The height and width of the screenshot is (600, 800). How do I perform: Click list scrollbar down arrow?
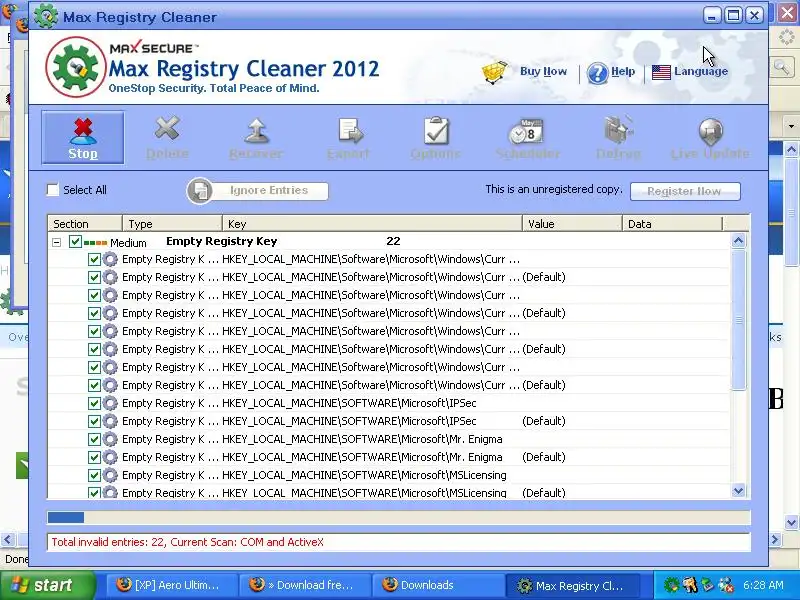(738, 490)
